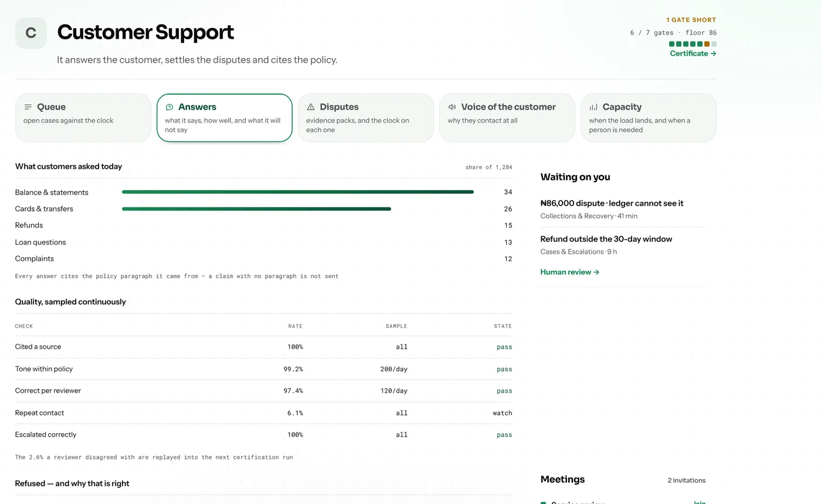Open the ₦86,000 dispute waiting item
This screenshot has width=821, height=504.
point(623,209)
